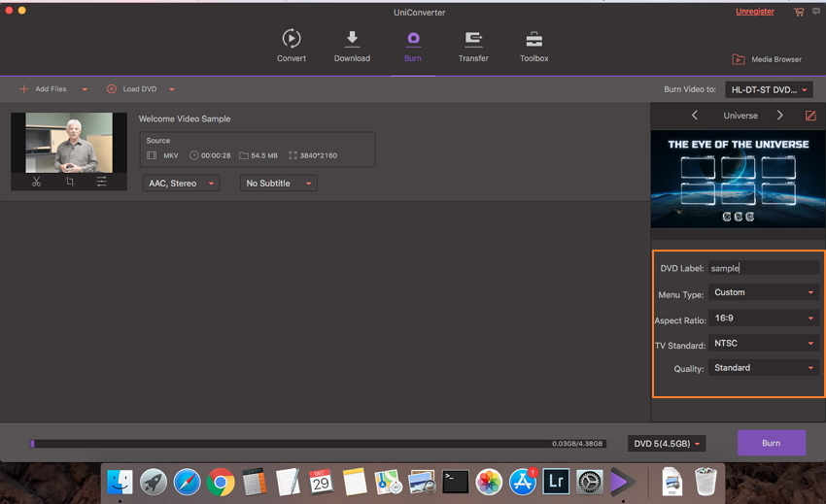Click Add Files button
Viewport: 826px width, 504px height.
pyautogui.click(x=43, y=89)
